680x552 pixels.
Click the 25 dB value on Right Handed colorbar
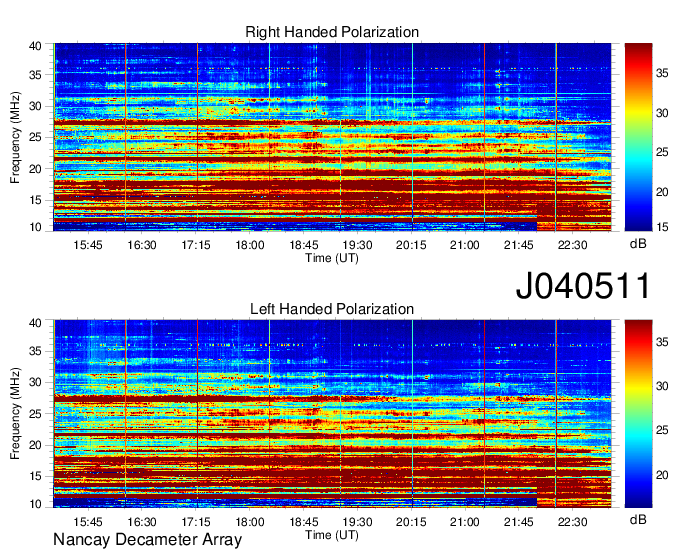point(662,152)
